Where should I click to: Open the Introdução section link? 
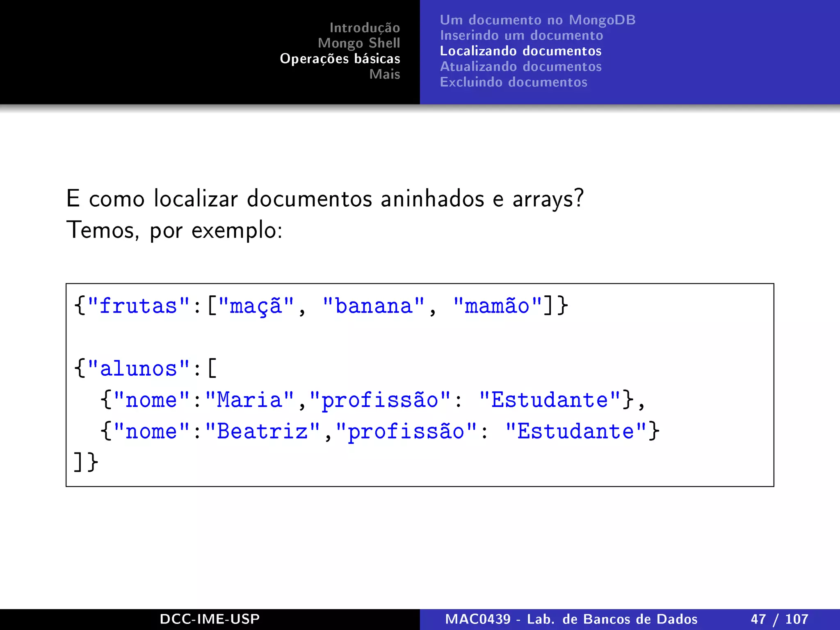(x=365, y=28)
